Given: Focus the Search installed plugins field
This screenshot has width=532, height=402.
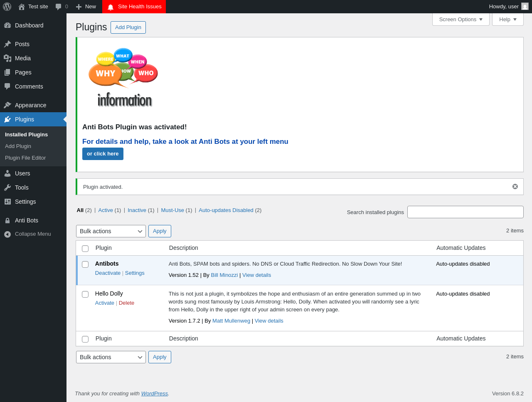Looking at the screenshot, I should [x=465, y=212].
